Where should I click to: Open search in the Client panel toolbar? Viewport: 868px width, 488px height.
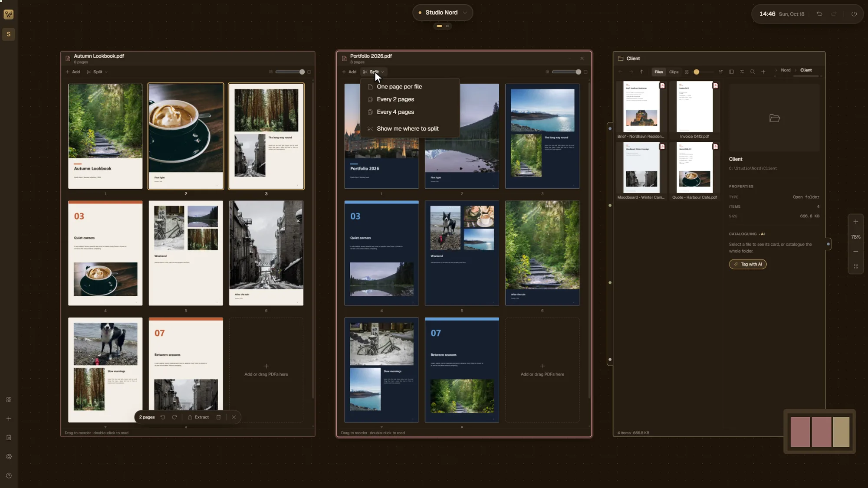[753, 72]
